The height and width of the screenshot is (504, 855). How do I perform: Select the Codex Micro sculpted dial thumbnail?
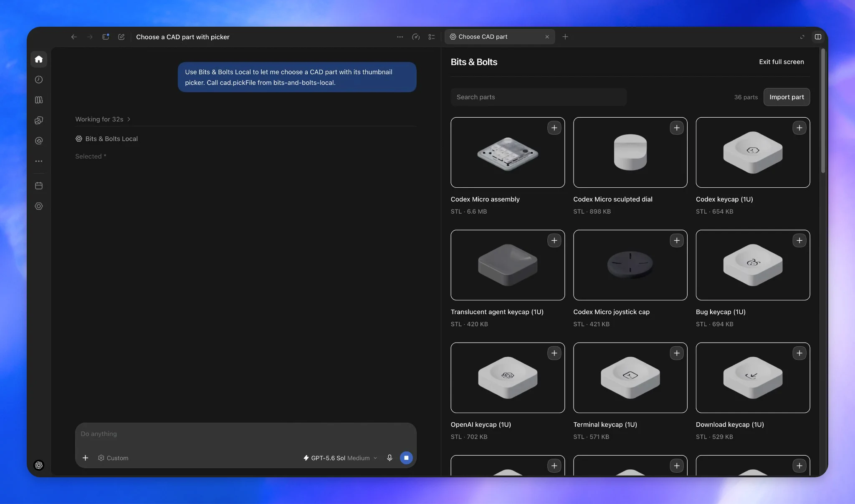pyautogui.click(x=630, y=153)
